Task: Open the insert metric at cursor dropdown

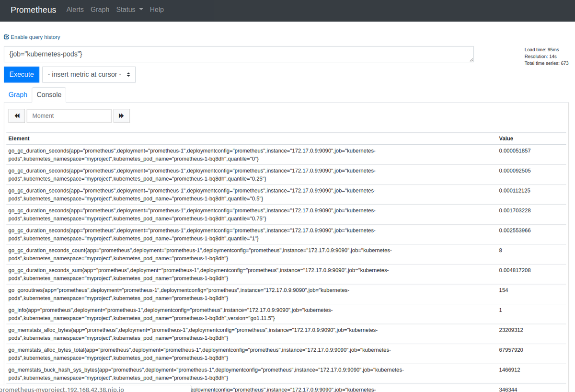Action: coord(89,75)
